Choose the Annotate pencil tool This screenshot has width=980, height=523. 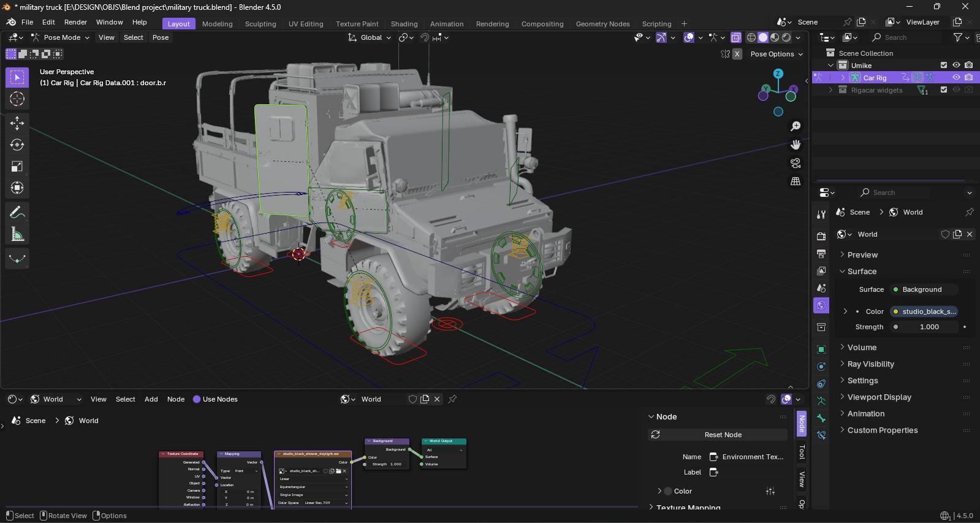click(x=17, y=212)
